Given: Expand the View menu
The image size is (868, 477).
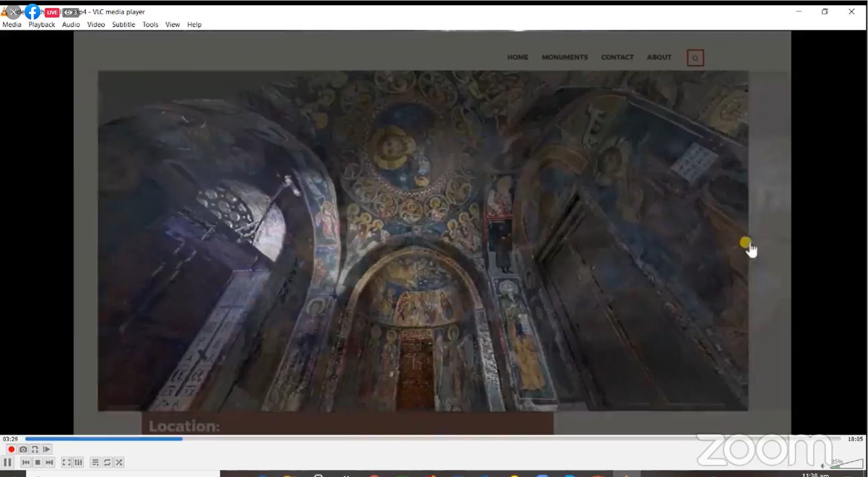Looking at the screenshot, I should [x=172, y=24].
